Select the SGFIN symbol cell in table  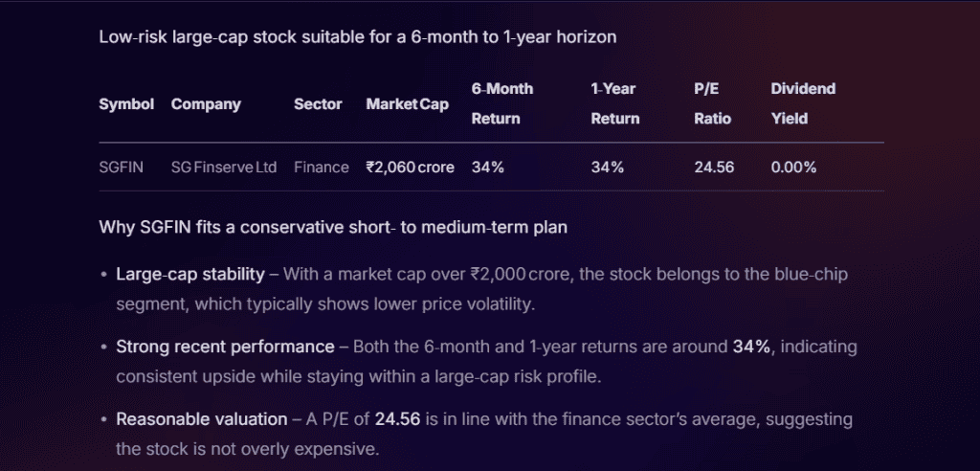coord(122,168)
